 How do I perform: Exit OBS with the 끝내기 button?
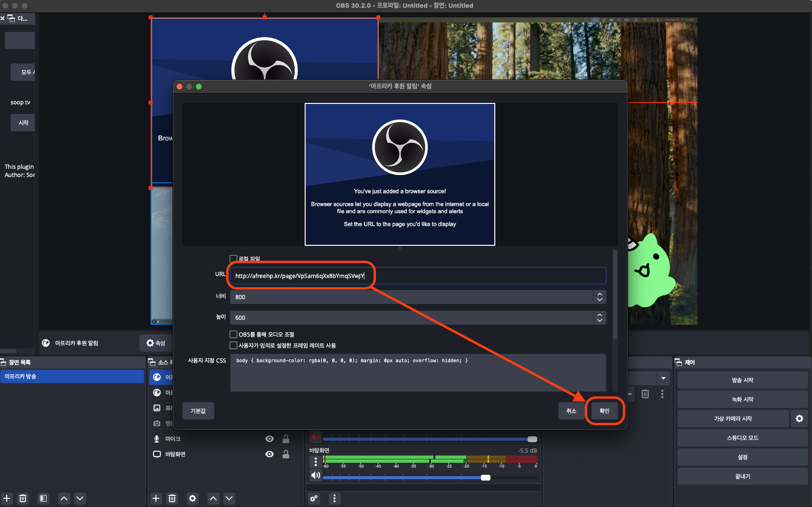pos(743,476)
